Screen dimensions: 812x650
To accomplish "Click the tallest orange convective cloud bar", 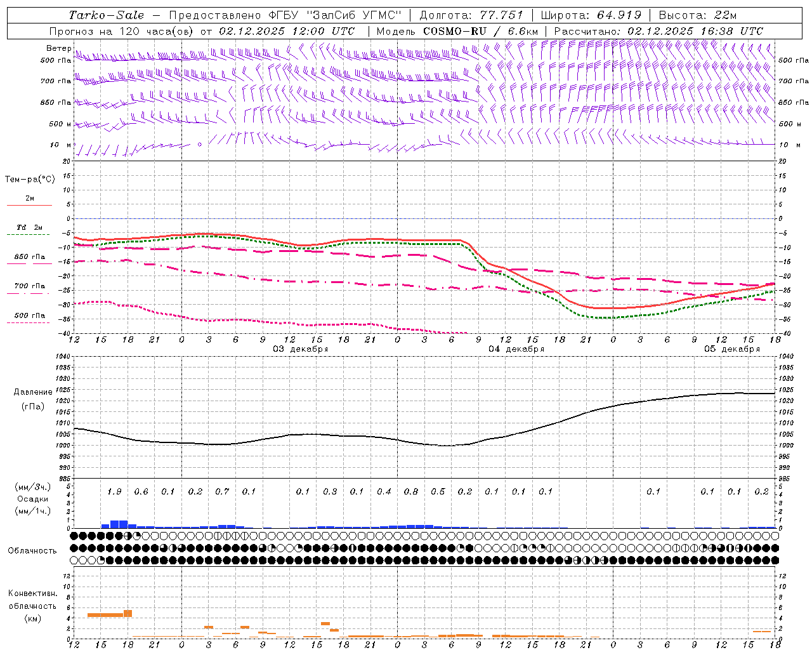I will point(128,613).
